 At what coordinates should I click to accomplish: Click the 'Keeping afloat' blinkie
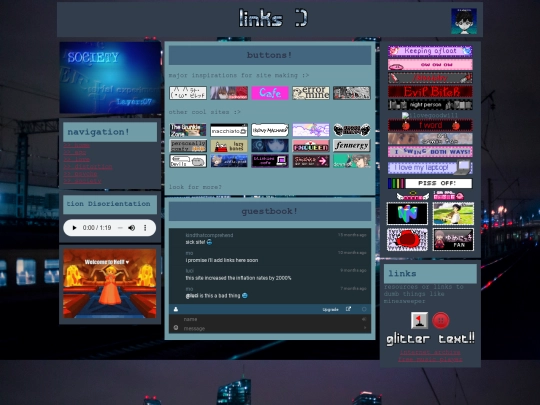(430, 51)
